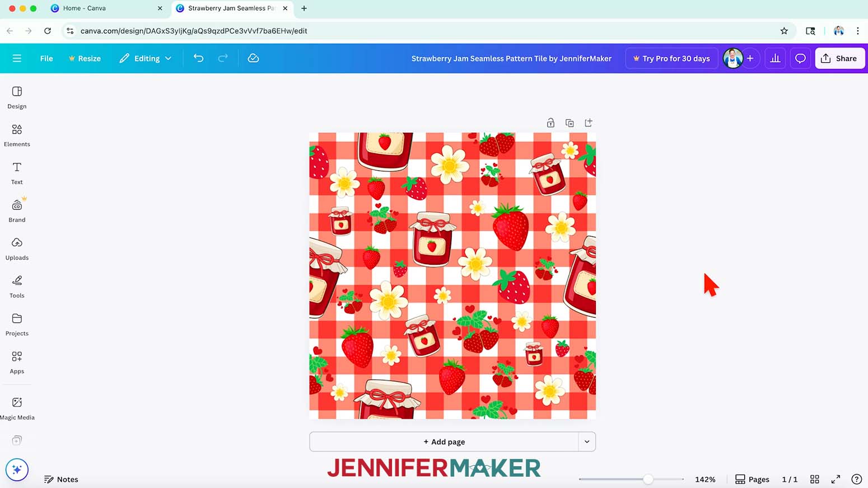Open grid view of pages

point(815,479)
